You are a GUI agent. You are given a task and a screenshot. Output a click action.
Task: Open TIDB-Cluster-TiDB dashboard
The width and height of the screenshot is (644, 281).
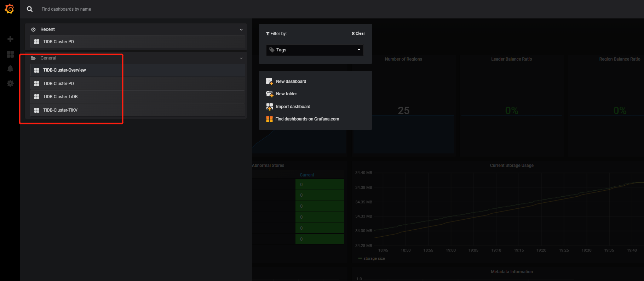138,97
